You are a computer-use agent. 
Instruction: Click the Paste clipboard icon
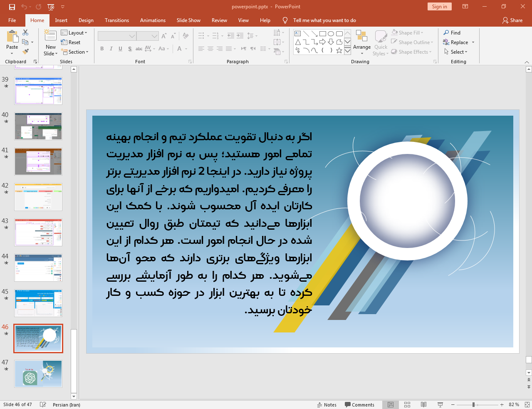(x=12, y=37)
